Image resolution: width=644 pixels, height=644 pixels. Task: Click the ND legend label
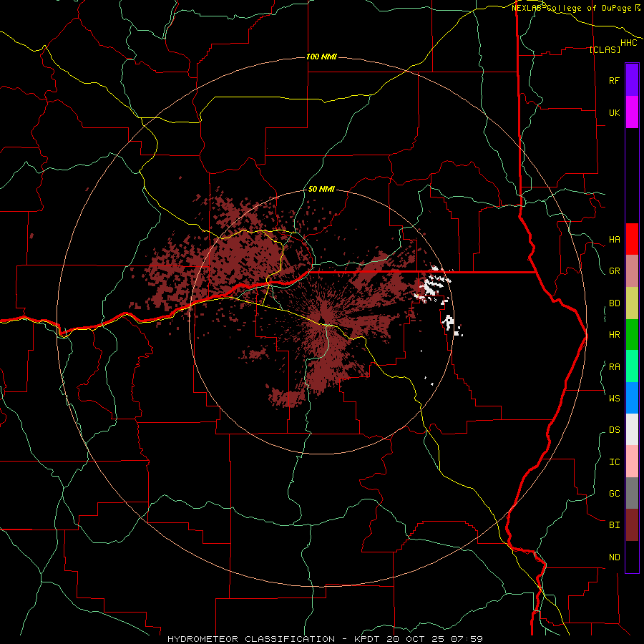614,557
